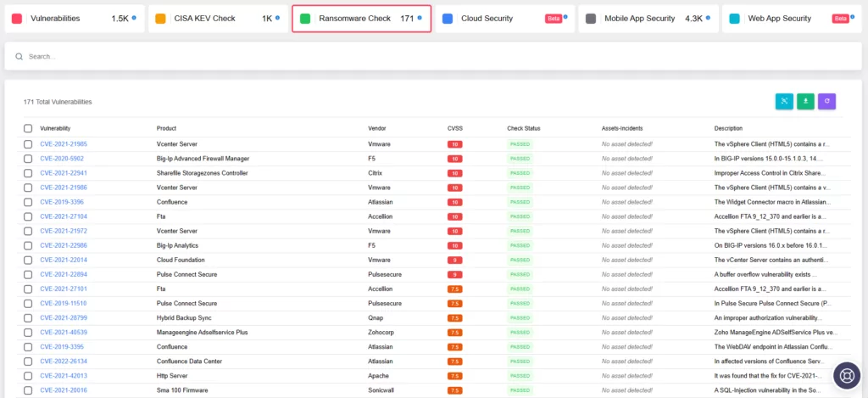Click the Search input field
The height and width of the screenshot is (398, 868).
(x=433, y=57)
